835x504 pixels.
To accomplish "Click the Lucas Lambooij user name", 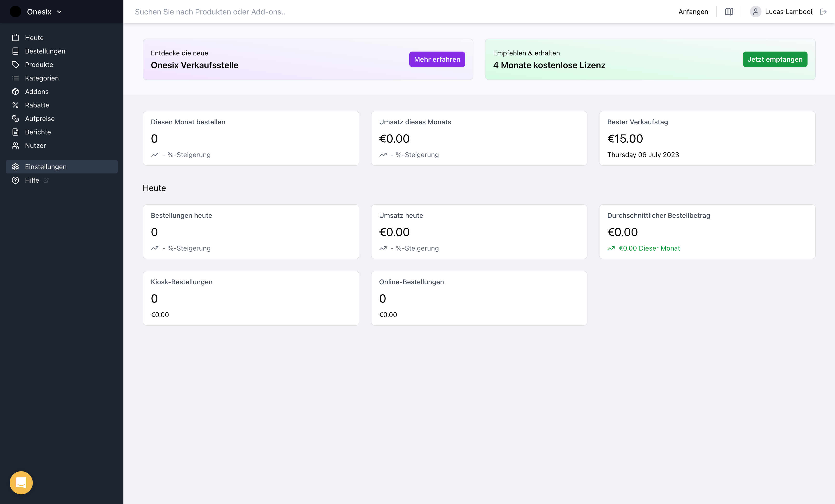I will tap(789, 12).
